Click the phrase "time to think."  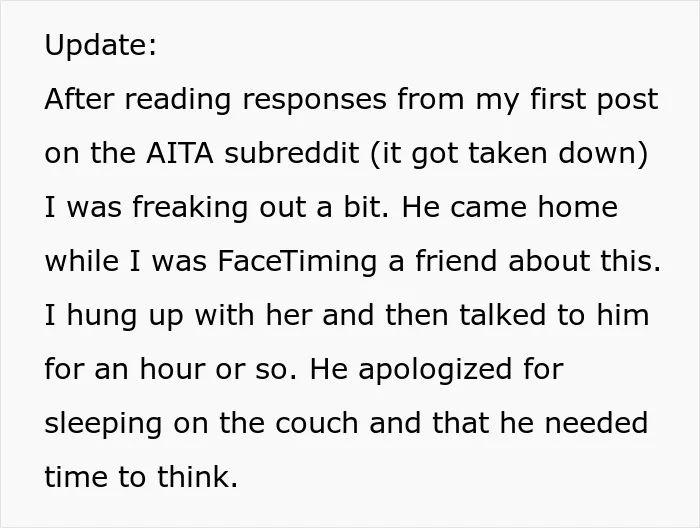click(142, 477)
